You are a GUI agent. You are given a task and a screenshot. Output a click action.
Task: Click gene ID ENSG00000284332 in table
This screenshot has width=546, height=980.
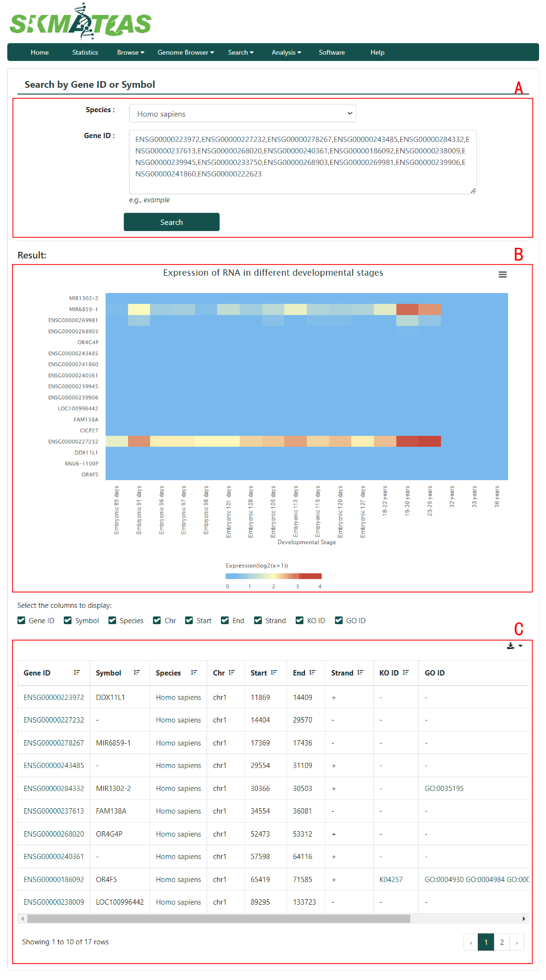pyautogui.click(x=54, y=788)
